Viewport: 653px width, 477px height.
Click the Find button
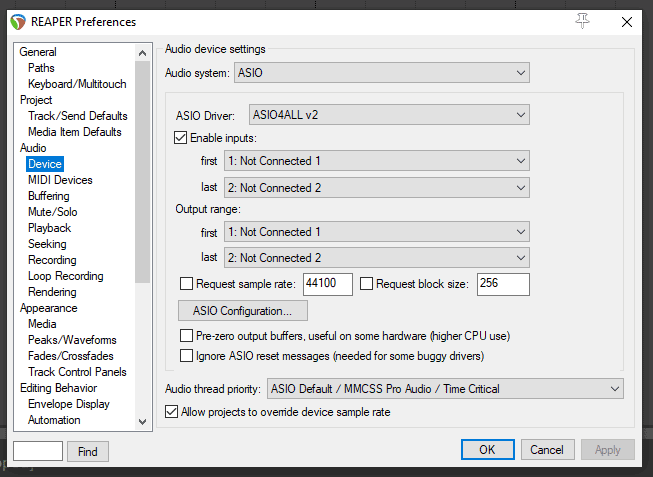pos(88,451)
